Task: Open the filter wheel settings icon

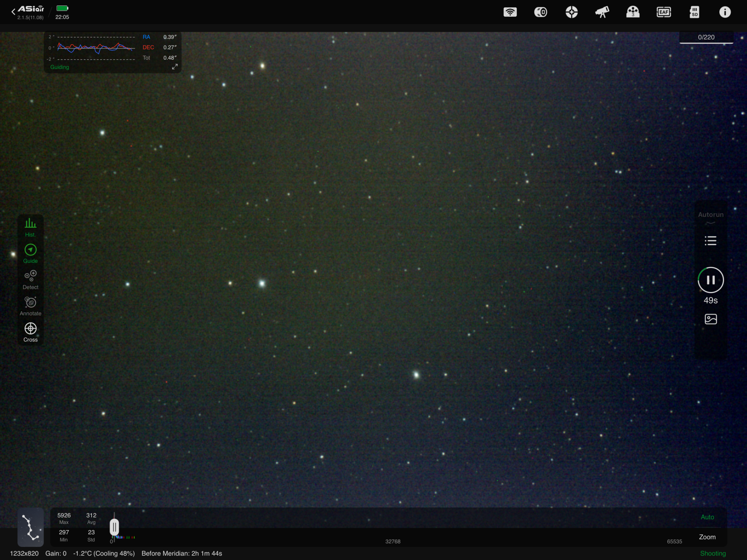Action: coord(633,12)
